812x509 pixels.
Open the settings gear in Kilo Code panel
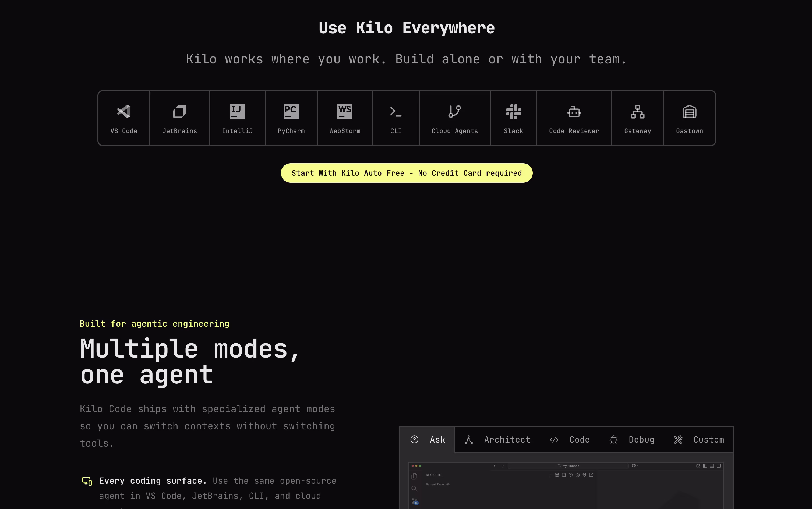click(584, 475)
